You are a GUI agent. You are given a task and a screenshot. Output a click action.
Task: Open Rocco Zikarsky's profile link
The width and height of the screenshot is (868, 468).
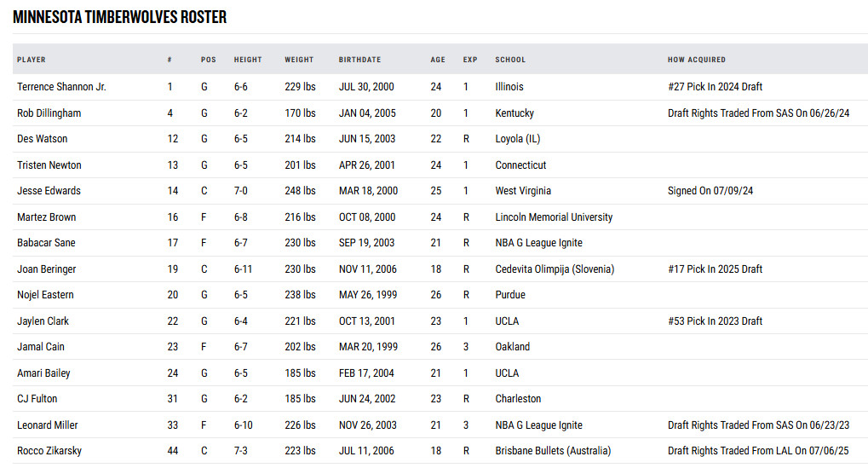(49, 451)
